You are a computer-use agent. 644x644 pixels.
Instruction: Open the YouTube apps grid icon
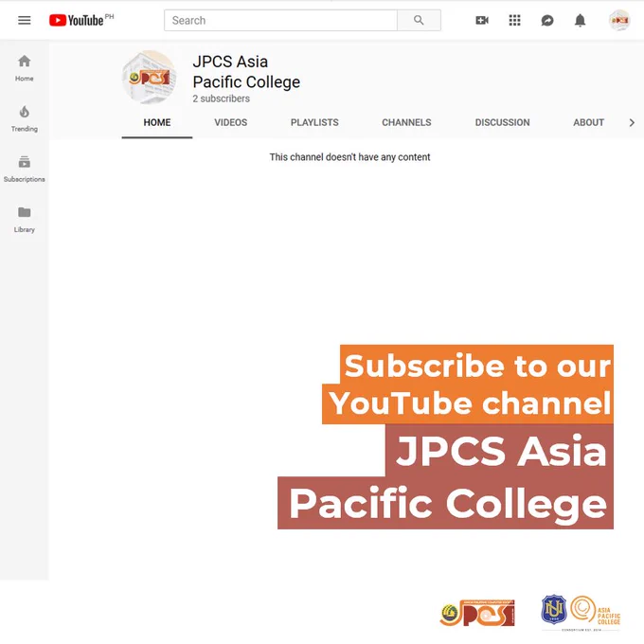pos(514,20)
